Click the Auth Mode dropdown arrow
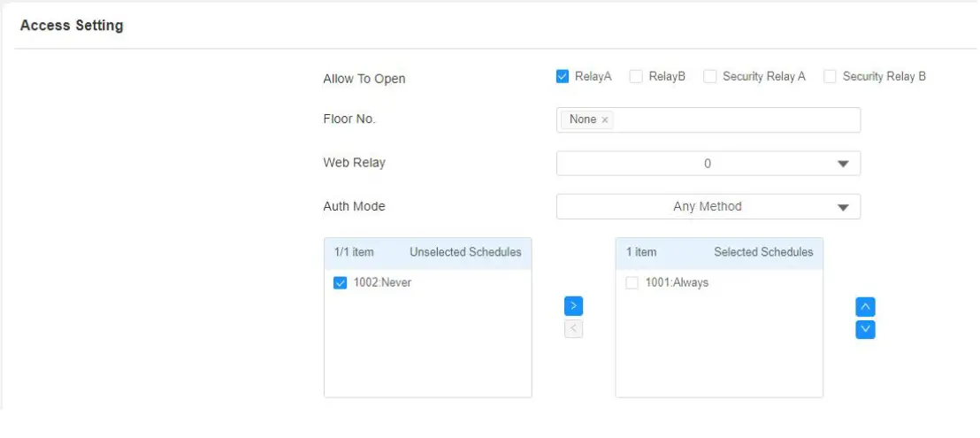This screenshot has width=980, height=438. [x=842, y=207]
